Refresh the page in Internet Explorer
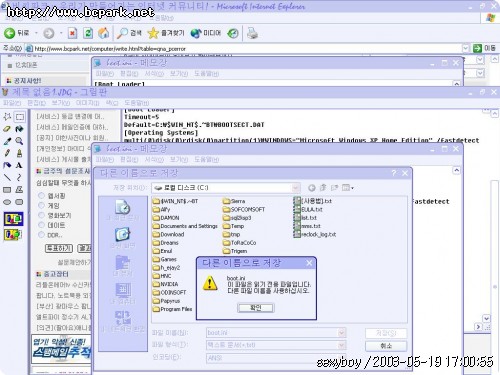500x375 pixels. tap(88, 33)
